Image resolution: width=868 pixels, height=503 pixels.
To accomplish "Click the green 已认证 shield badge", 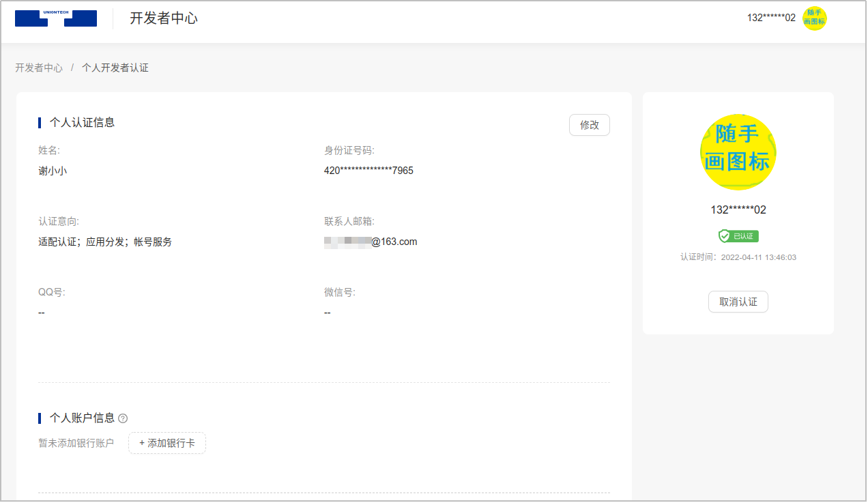I will coord(738,236).
